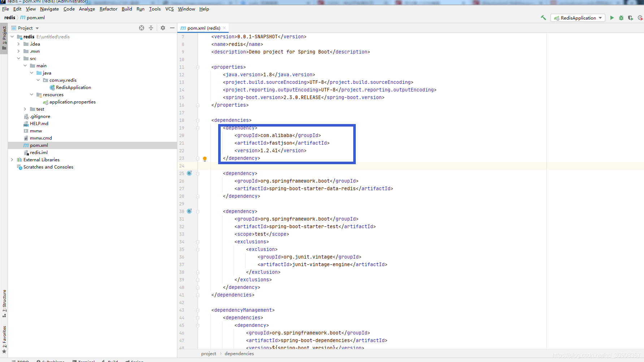Click the gutter icon on line 25
Viewport: 644px width, 362px height.
(189, 173)
